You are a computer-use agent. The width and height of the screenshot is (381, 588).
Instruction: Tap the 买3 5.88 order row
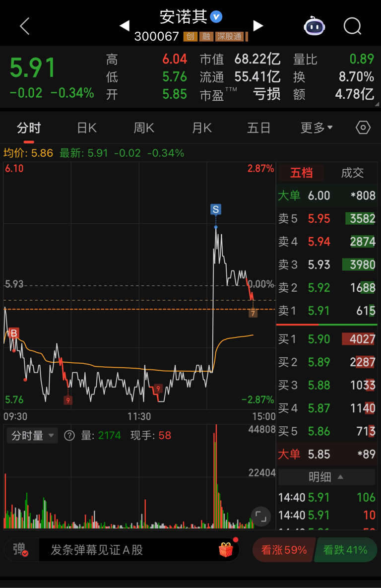326,385
